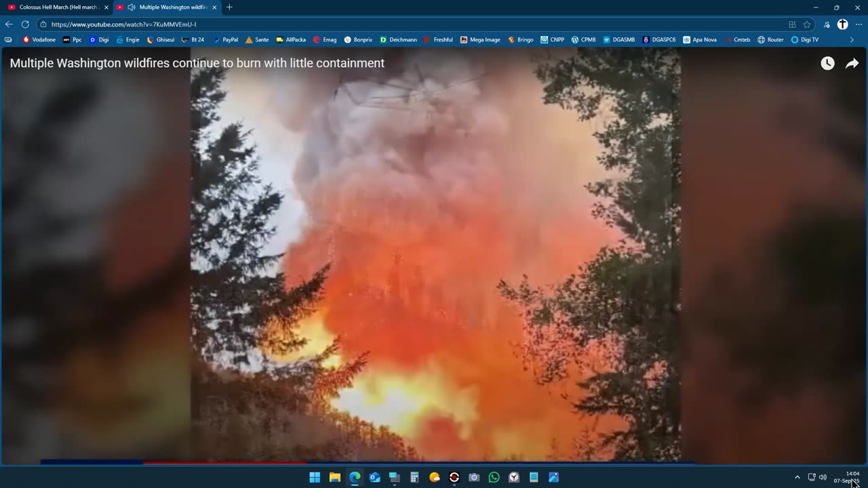Open the Freshful bookmark
The height and width of the screenshot is (488, 868).
438,40
